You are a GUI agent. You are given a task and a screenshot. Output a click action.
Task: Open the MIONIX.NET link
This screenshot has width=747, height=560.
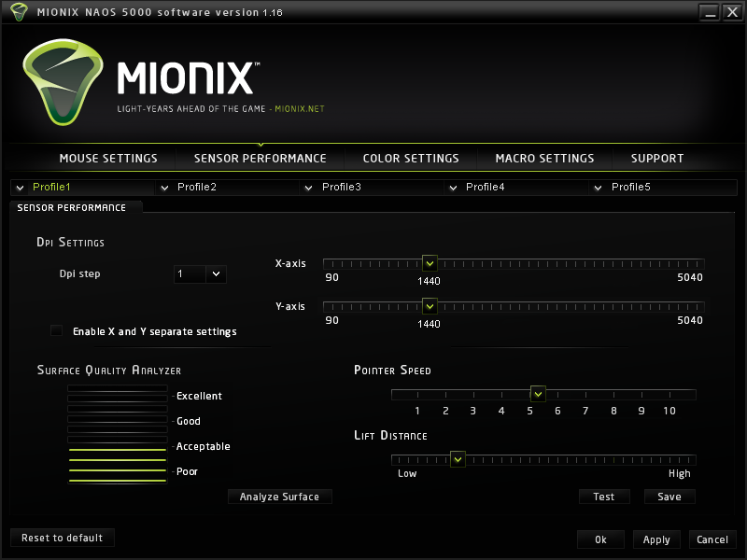[299, 109]
